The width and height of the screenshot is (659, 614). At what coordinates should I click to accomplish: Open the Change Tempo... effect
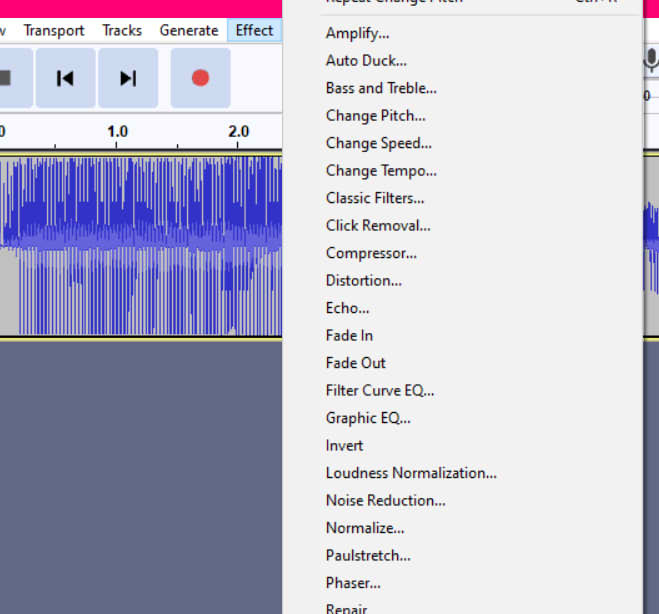pos(462,171)
